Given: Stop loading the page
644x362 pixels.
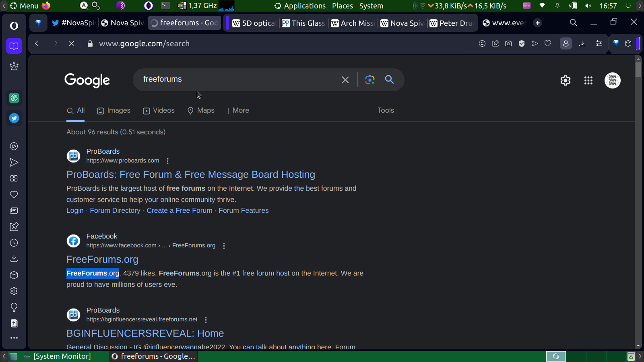Looking at the screenshot, I should click(72, 43).
